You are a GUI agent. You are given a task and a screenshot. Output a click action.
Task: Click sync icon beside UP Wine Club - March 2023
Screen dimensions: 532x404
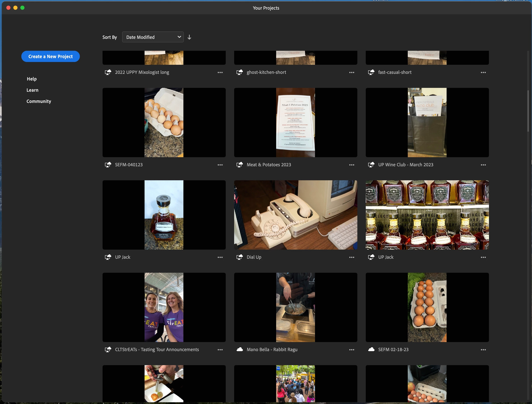point(371,165)
